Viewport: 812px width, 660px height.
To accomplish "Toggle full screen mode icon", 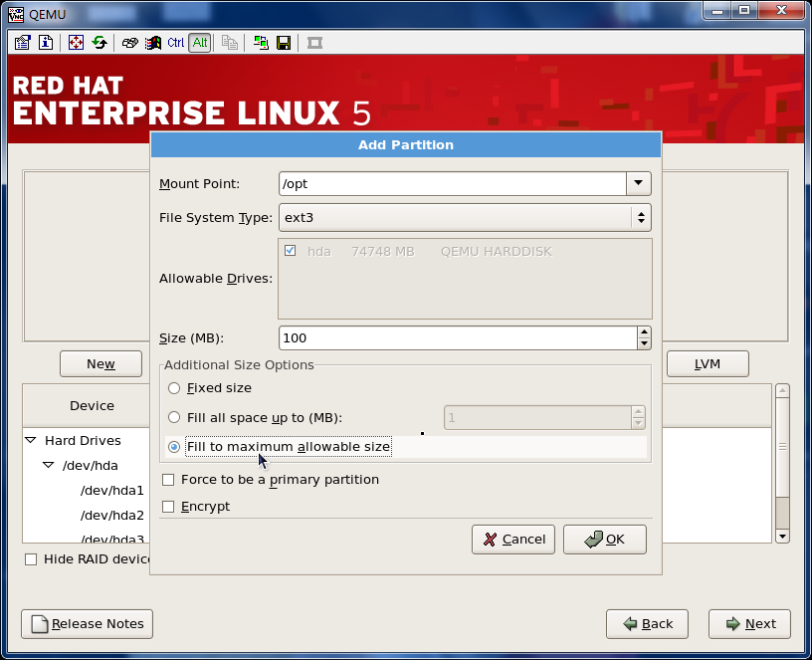I will (76, 43).
